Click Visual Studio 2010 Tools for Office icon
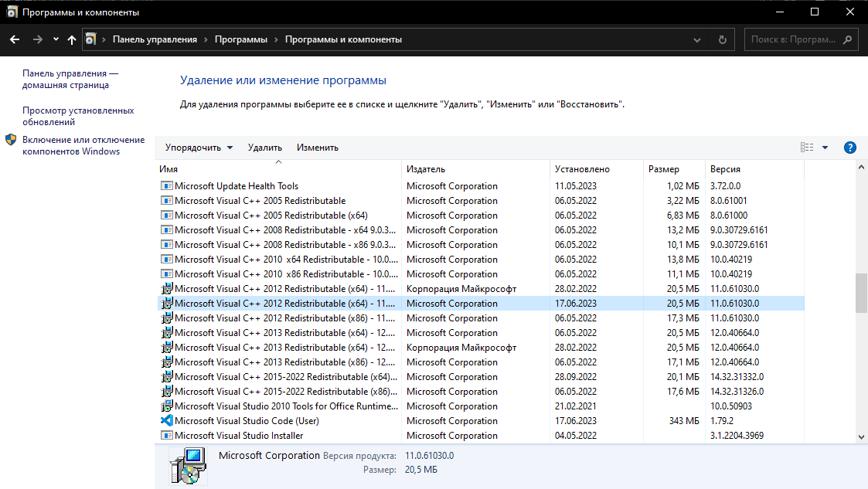 point(166,406)
